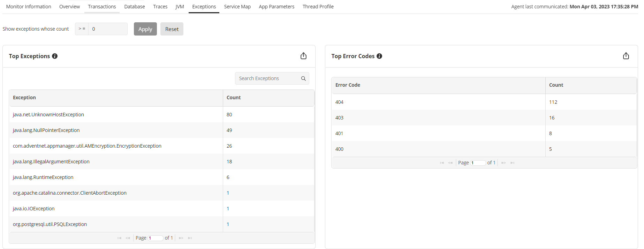Click export icon in Top Exceptions panel
Image resolution: width=644 pixels, height=249 pixels.
(x=303, y=56)
